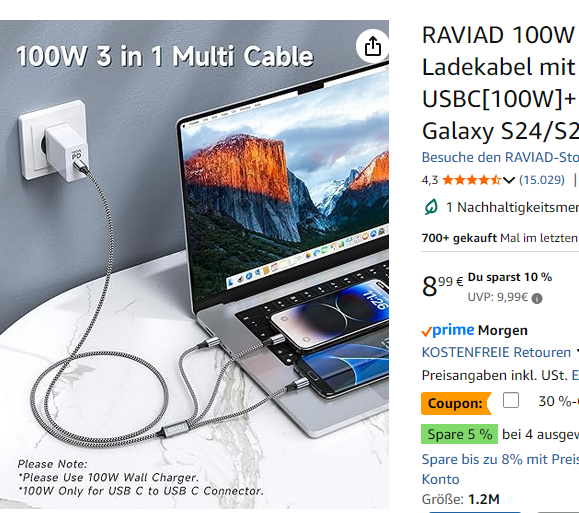The image size is (579, 513).
Task: Click the KOSTENFREIE Retouren link
Action: coord(496,352)
